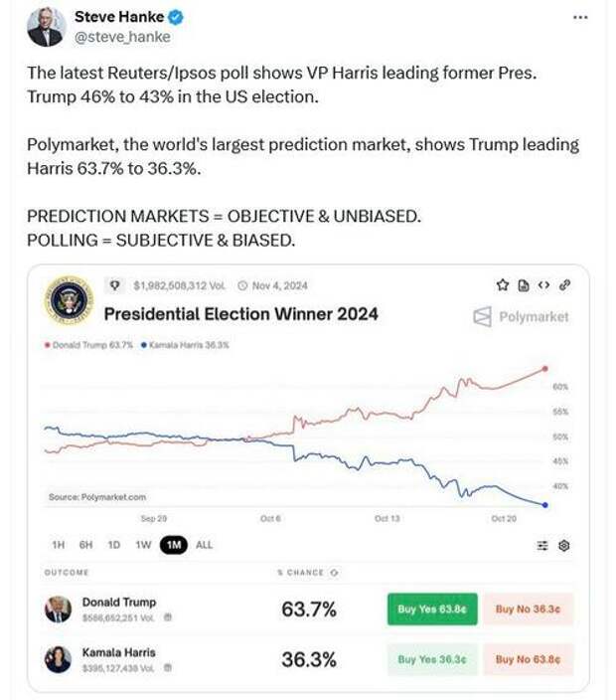Switch chart to the 1W range
The height and width of the screenshot is (700, 616).
click(x=143, y=545)
